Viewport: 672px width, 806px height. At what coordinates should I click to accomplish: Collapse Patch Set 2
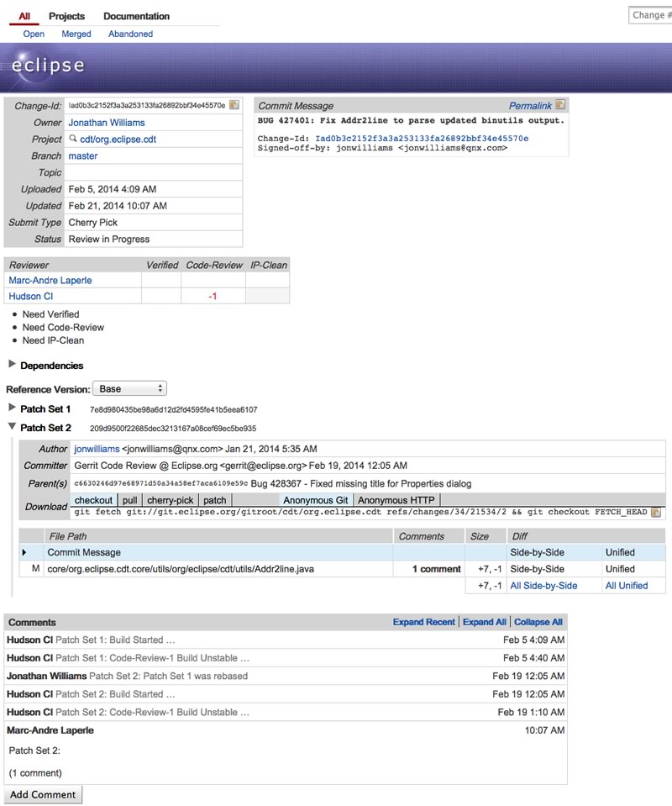[12, 427]
